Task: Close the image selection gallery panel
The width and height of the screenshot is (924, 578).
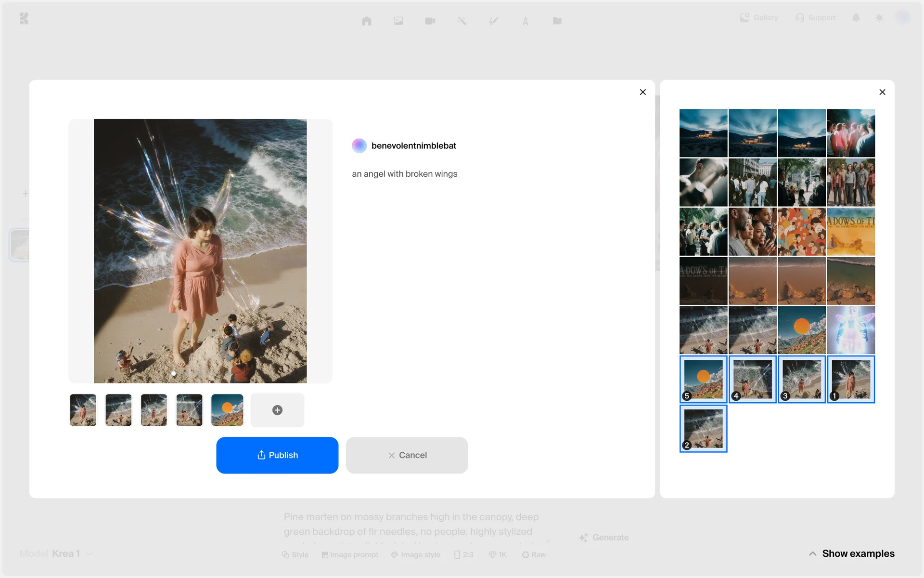Action: (882, 92)
